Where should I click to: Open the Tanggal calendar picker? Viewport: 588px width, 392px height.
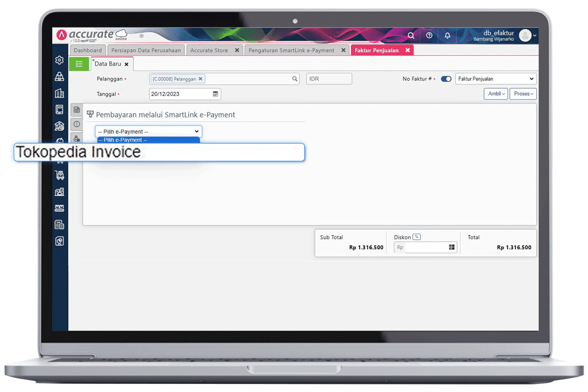click(x=215, y=94)
